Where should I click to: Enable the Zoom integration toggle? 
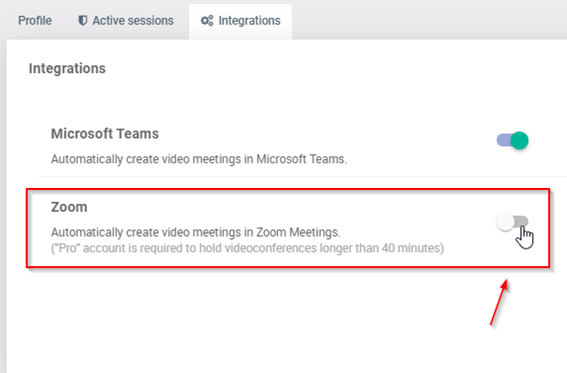coord(512,222)
